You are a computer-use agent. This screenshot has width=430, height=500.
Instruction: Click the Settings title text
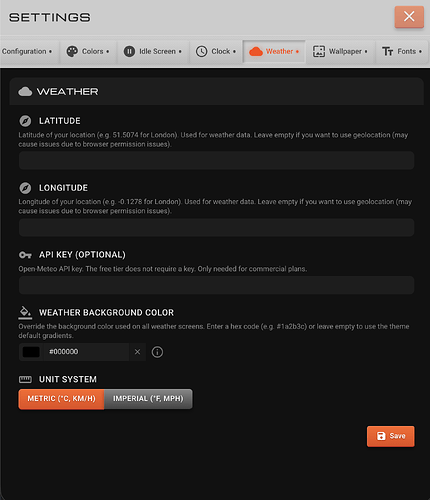50,17
